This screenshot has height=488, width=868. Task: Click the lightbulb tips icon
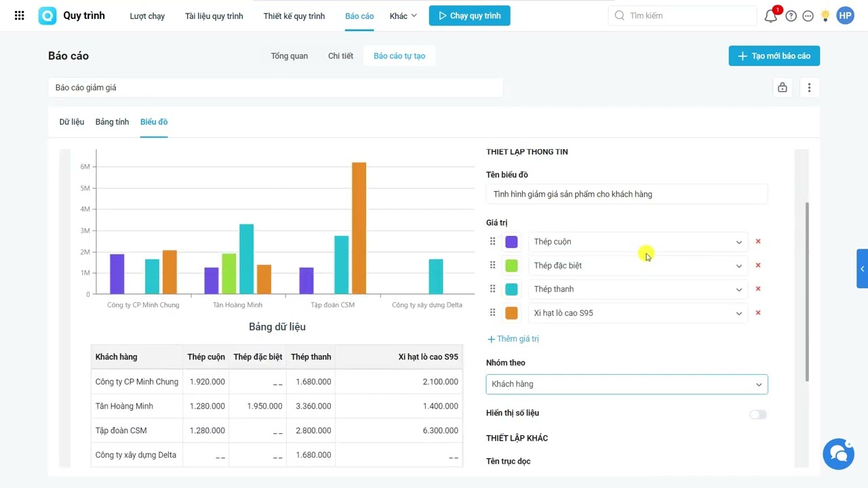pos(825,16)
